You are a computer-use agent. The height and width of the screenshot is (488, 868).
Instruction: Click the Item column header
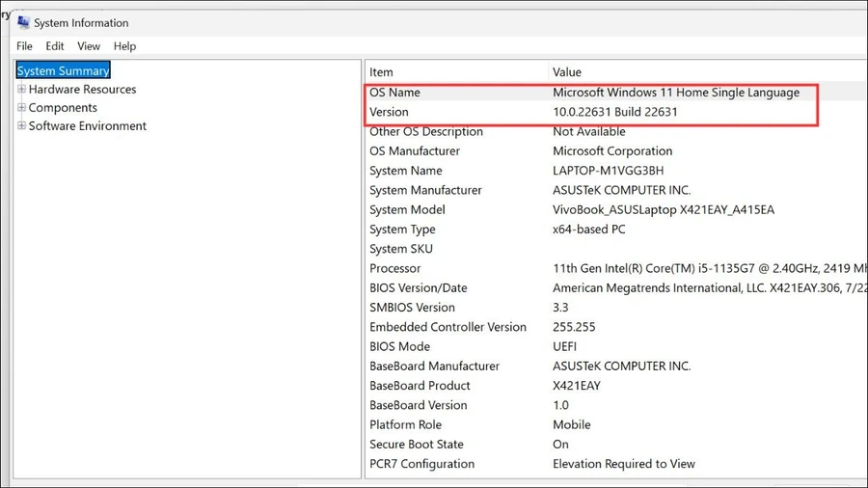pos(381,72)
